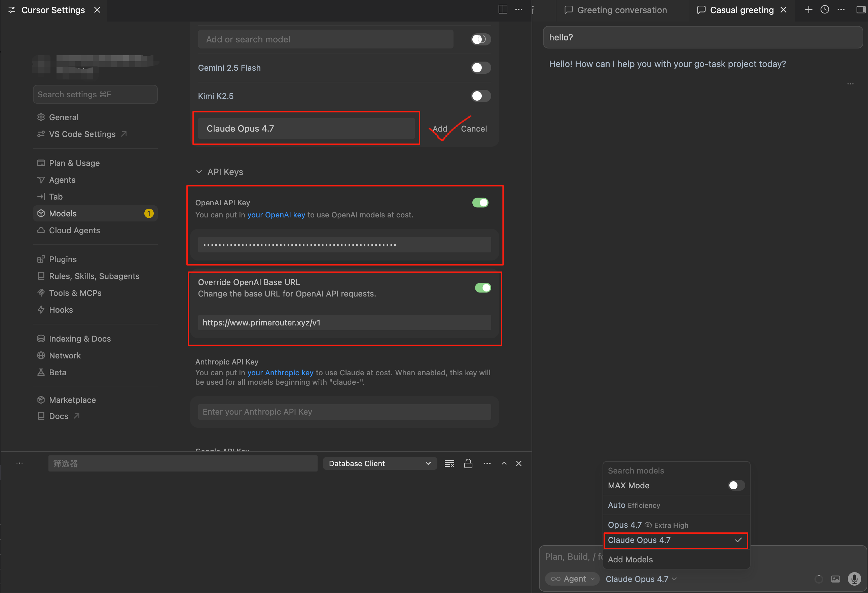Open Tools & MCPs settings
This screenshot has height=593, width=868.
95,293
